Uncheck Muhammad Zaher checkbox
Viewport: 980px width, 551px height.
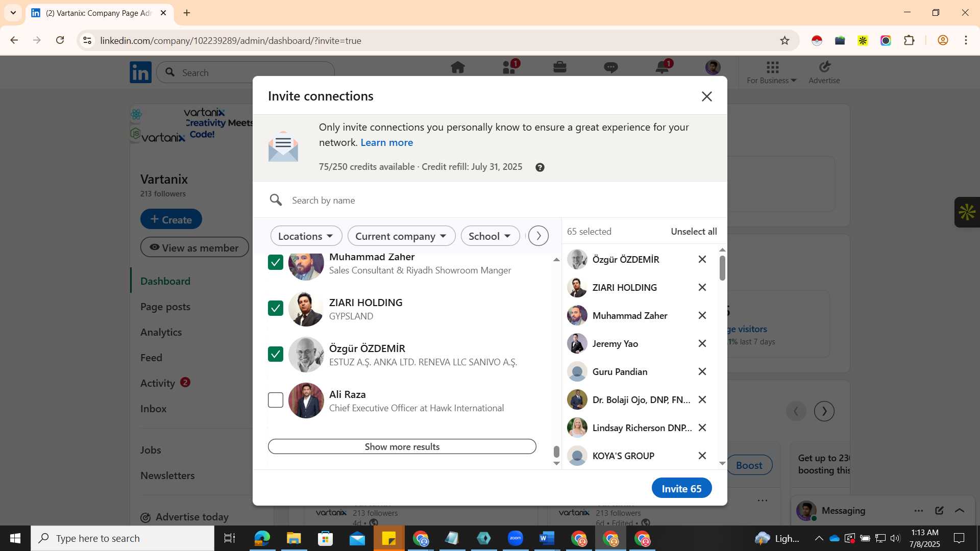click(276, 262)
